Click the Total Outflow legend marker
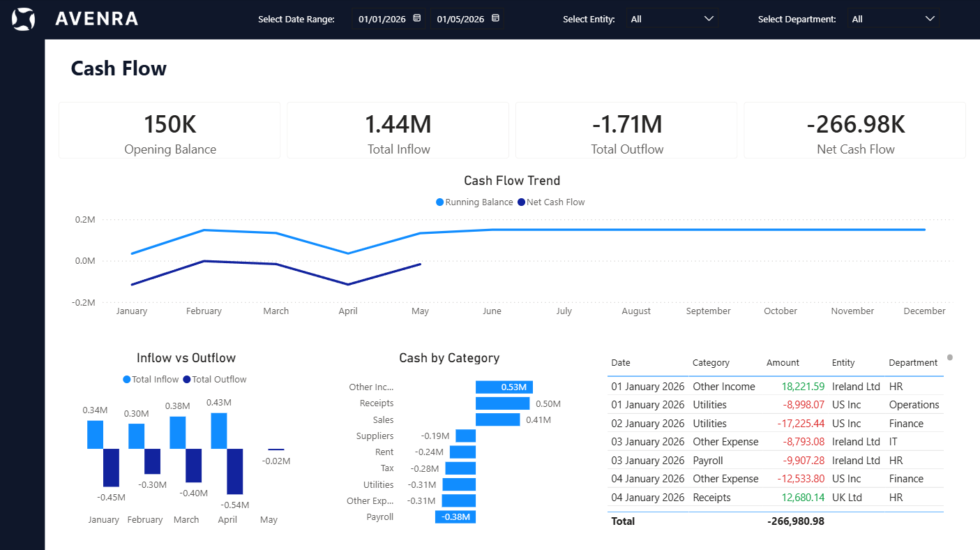The width and height of the screenshot is (980, 550). (187, 380)
